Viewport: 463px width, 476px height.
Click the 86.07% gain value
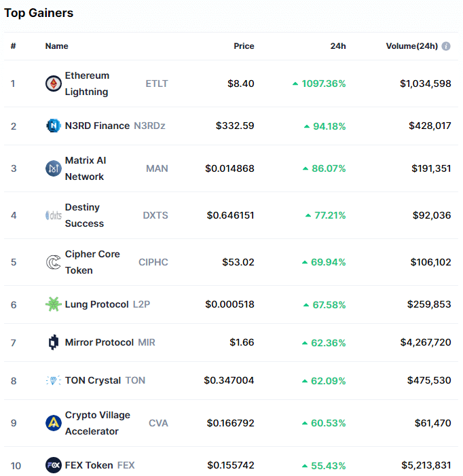(329, 168)
